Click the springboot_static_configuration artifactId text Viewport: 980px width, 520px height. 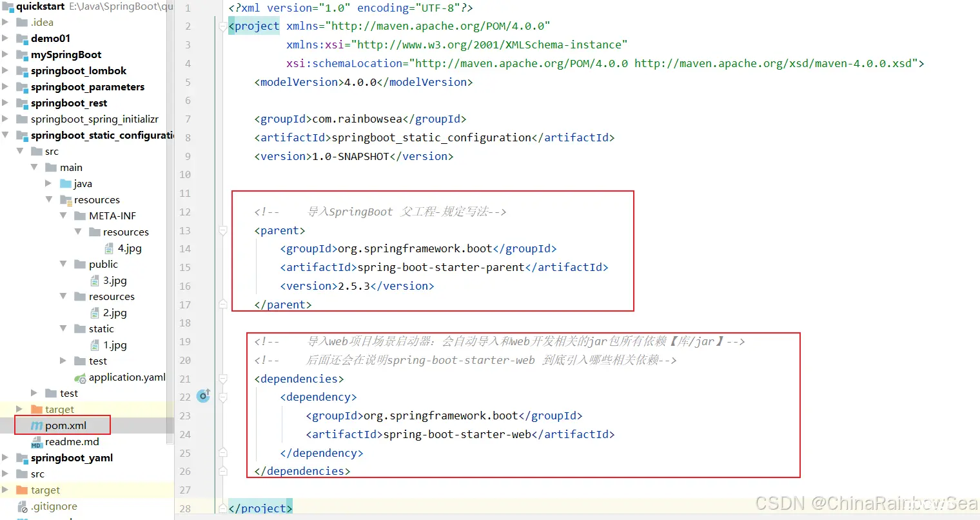click(x=431, y=137)
